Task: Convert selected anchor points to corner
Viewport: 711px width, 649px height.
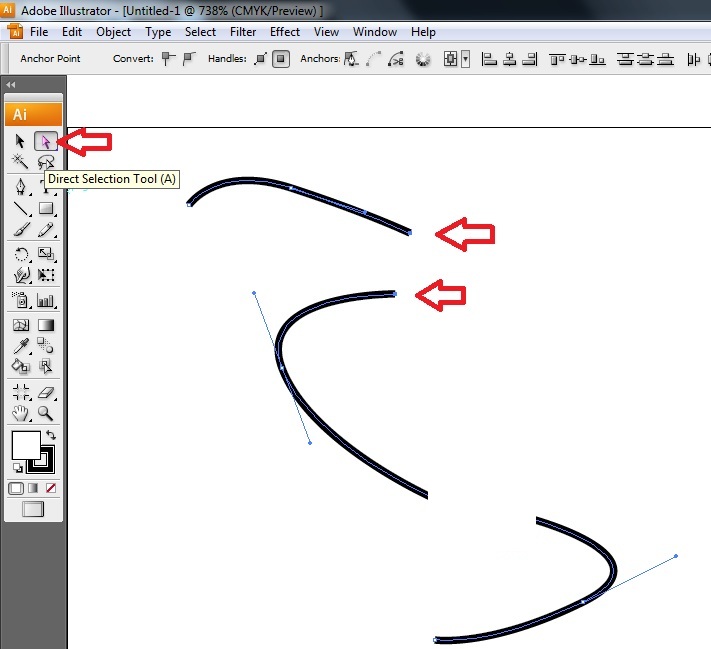Action: [x=168, y=59]
